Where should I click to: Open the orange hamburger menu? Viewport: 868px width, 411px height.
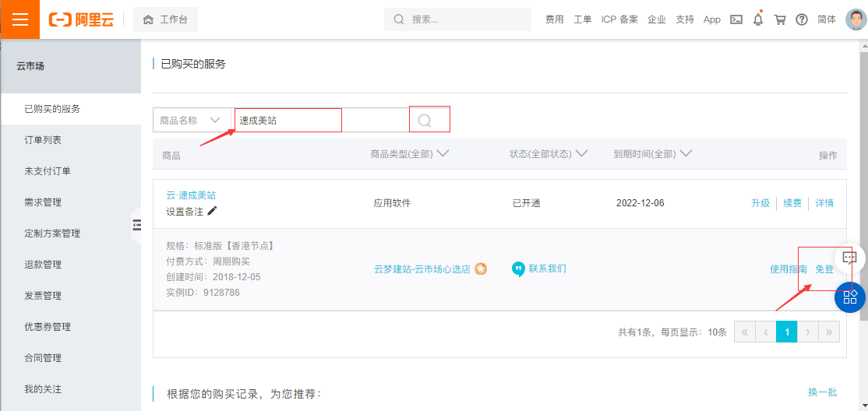[20, 19]
